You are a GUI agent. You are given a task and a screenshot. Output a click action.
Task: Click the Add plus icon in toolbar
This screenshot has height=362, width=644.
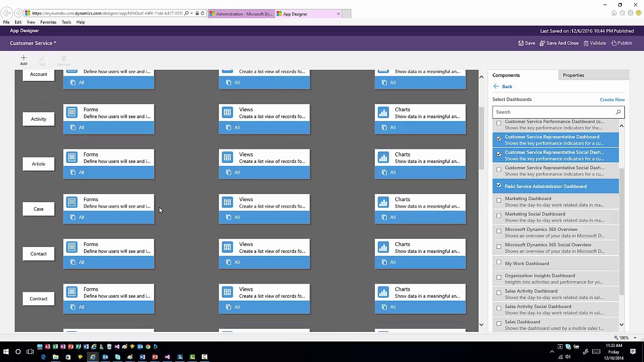point(23,58)
